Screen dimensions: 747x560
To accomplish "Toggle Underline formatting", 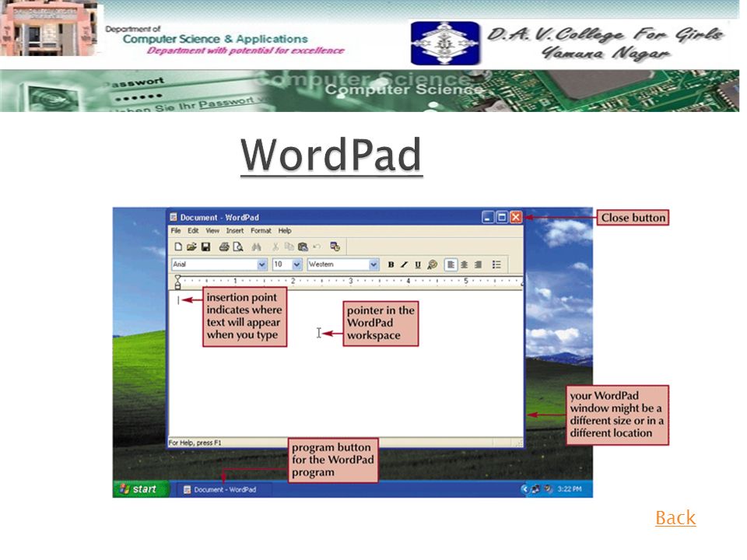I will (418, 264).
